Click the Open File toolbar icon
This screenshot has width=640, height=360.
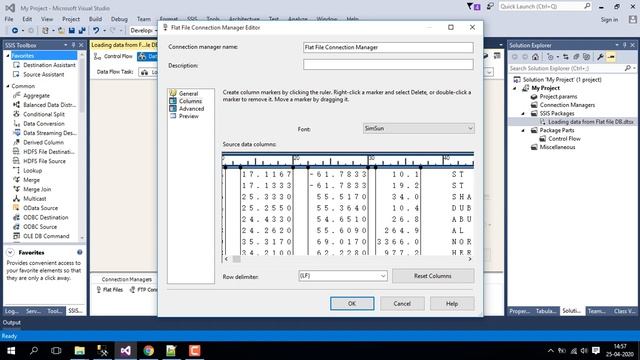(x=61, y=31)
